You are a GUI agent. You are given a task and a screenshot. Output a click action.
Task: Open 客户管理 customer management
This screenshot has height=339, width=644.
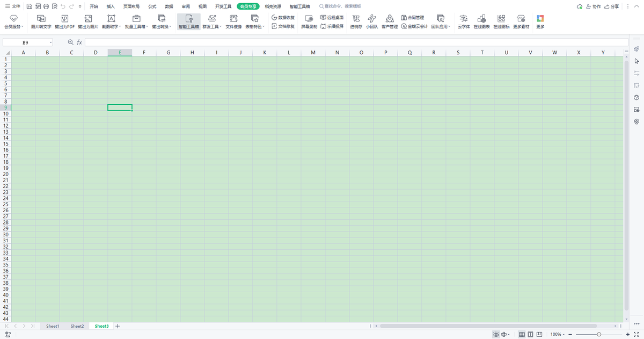(x=390, y=21)
